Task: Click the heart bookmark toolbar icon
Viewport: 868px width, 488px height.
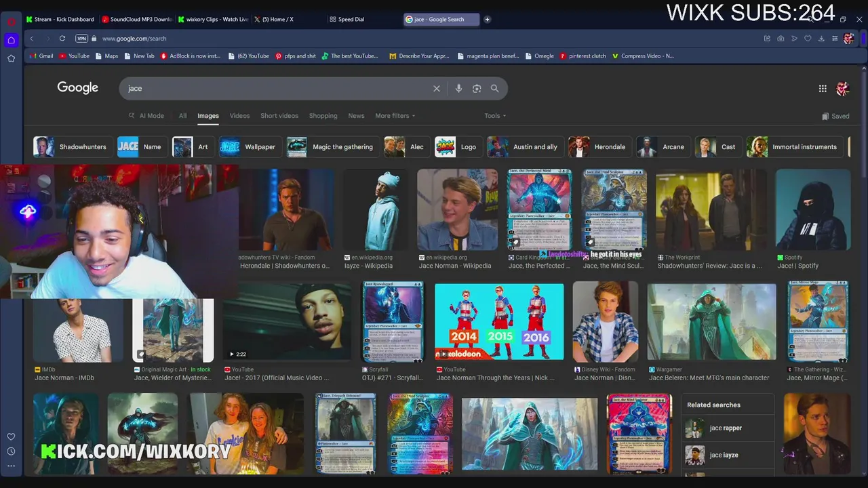Action: [x=808, y=39]
